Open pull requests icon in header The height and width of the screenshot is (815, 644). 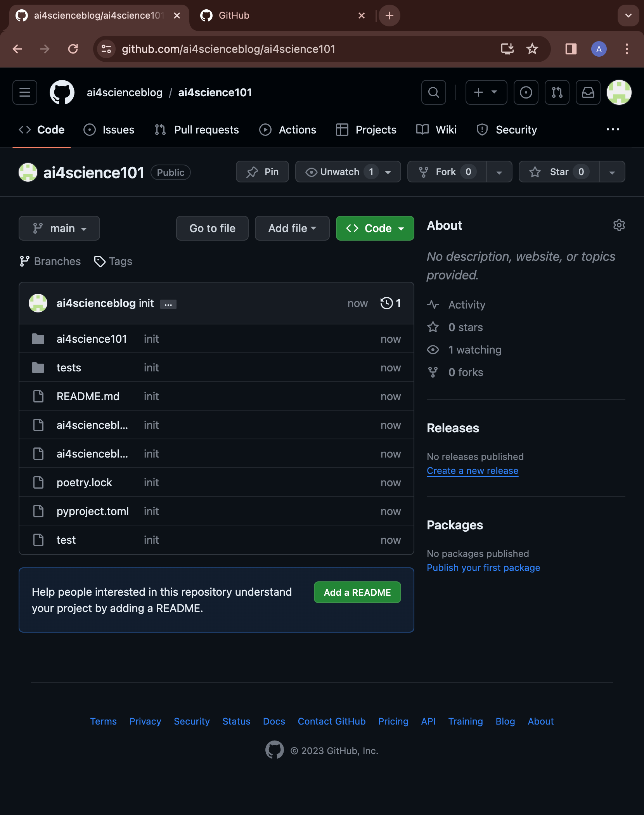click(557, 92)
